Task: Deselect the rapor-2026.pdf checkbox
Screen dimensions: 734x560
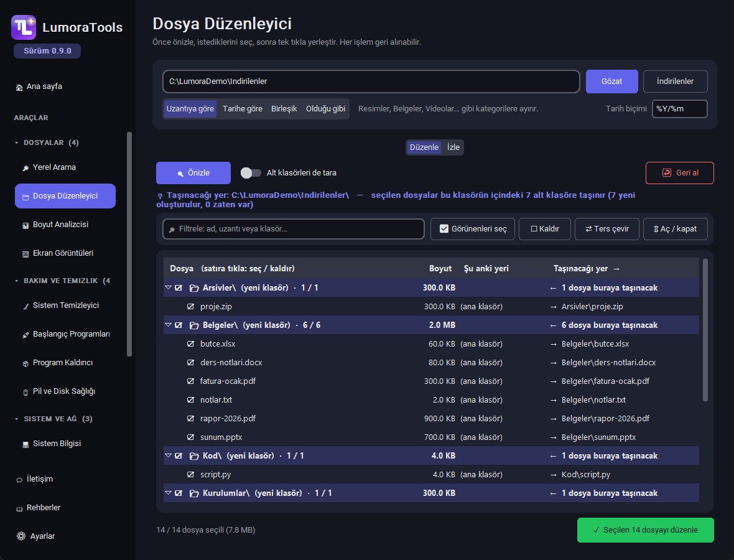Action: coord(190,419)
